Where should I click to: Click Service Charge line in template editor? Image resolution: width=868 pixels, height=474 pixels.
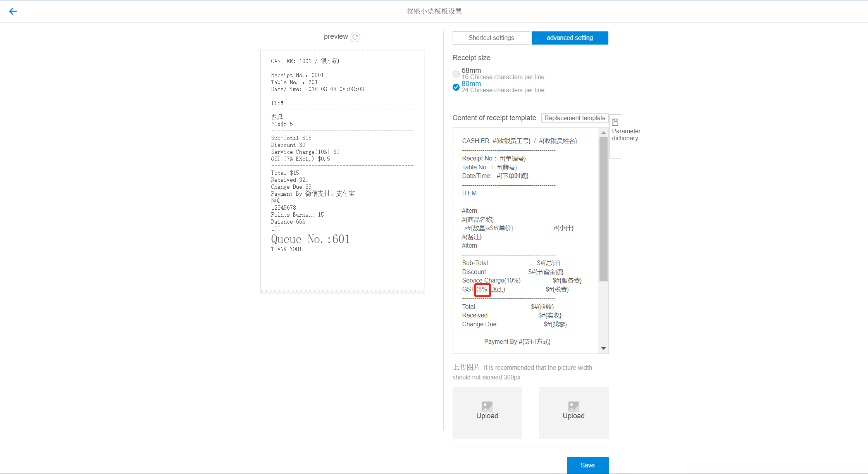pos(491,281)
